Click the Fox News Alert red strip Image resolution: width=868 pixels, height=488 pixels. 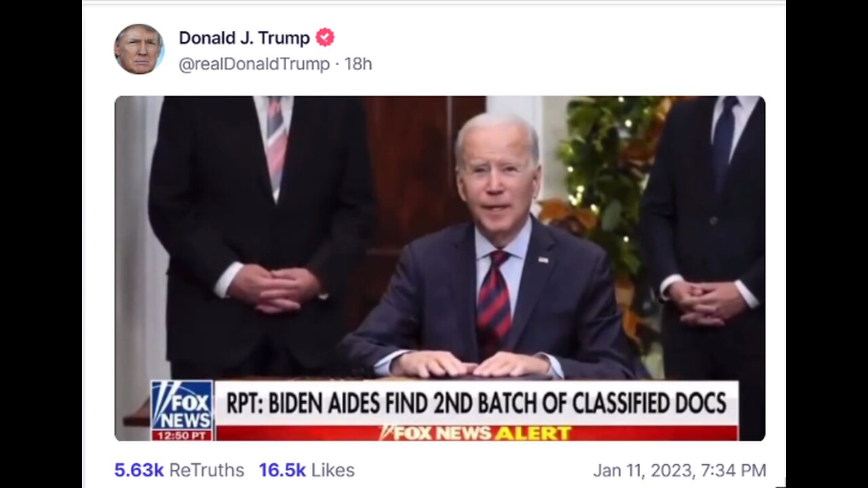coord(476,433)
